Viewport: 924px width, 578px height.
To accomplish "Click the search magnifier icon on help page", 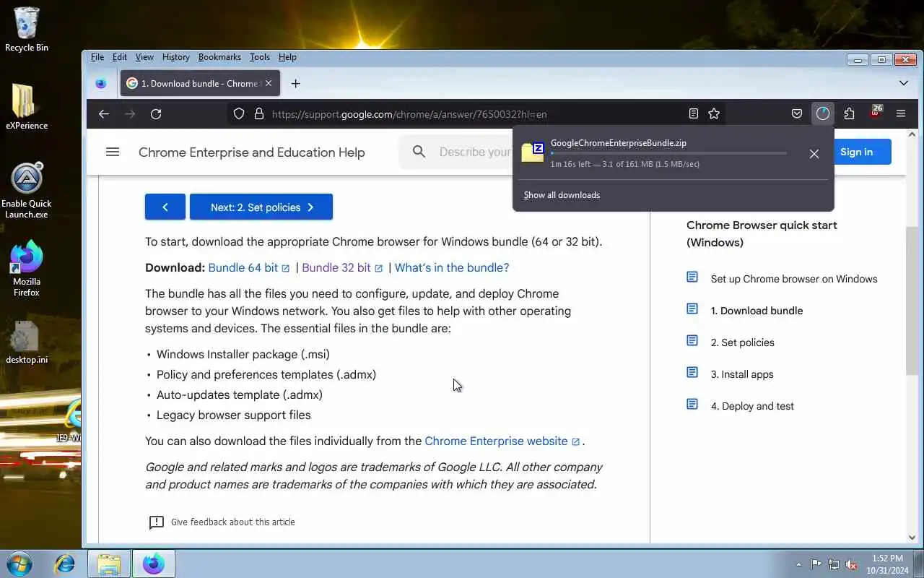I will coord(419,152).
